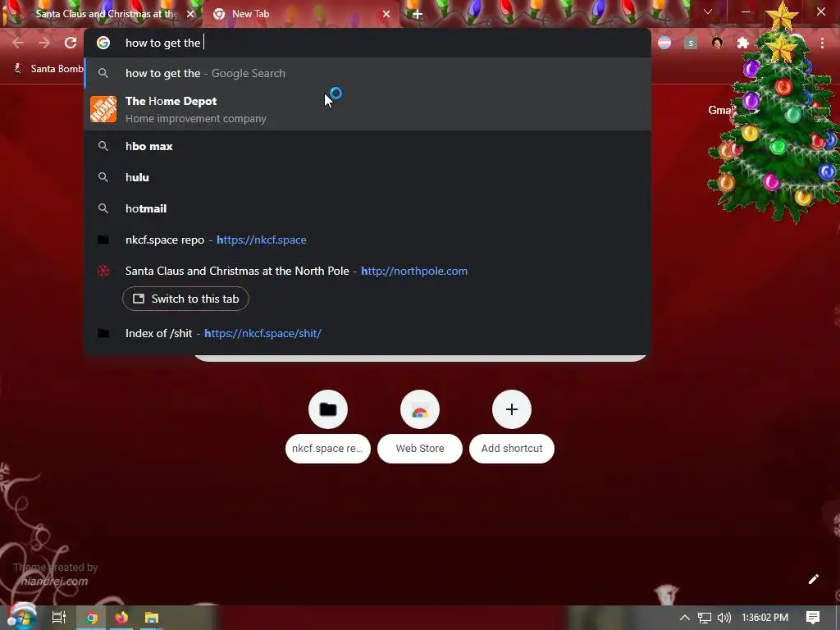Open the Santa Bomb bookmark
Image resolution: width=840 pixels, height=630 pixels.
[48, 69]
